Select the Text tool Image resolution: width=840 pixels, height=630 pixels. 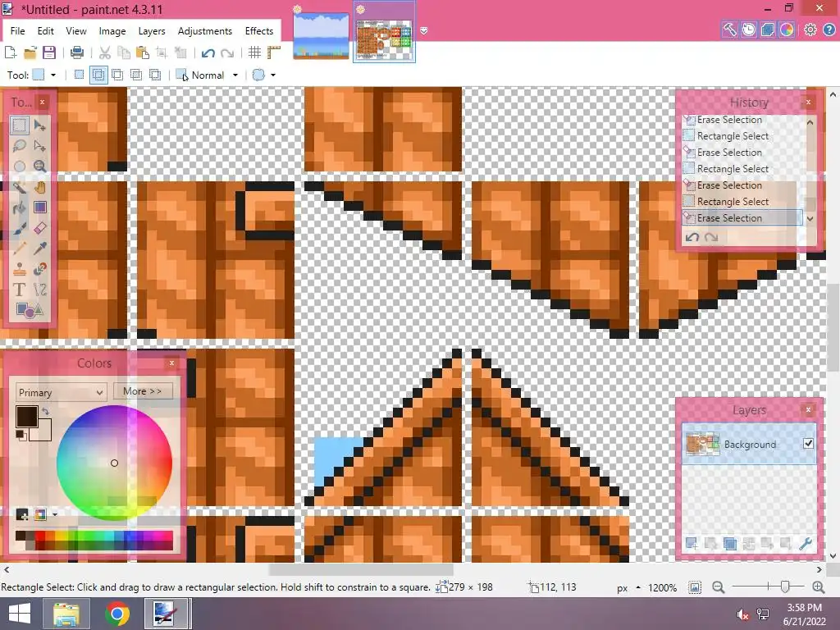20,290
